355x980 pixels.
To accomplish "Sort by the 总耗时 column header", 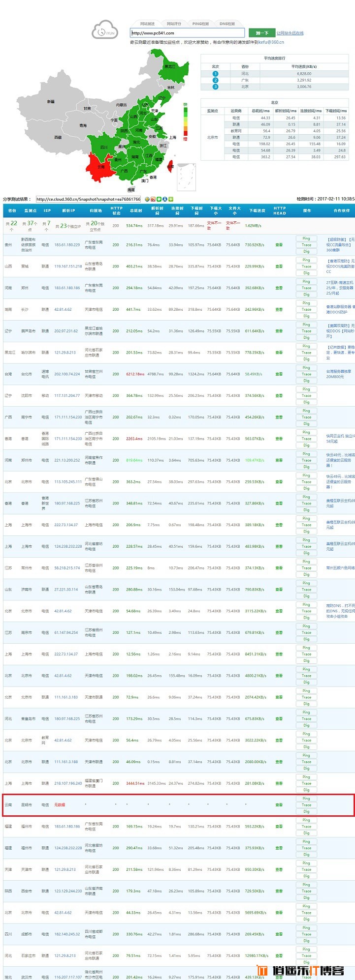I will 136,210.
